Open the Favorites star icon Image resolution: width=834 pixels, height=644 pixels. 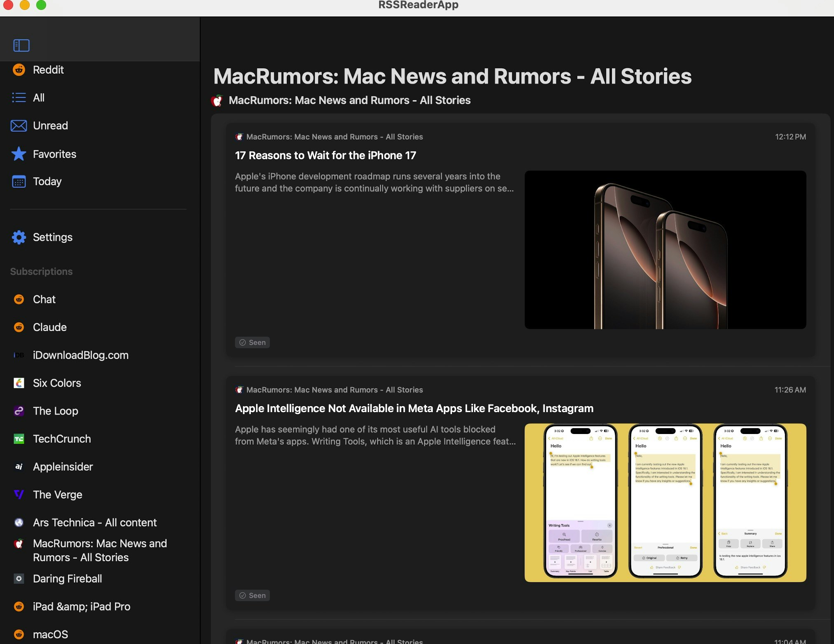point(19,154)
